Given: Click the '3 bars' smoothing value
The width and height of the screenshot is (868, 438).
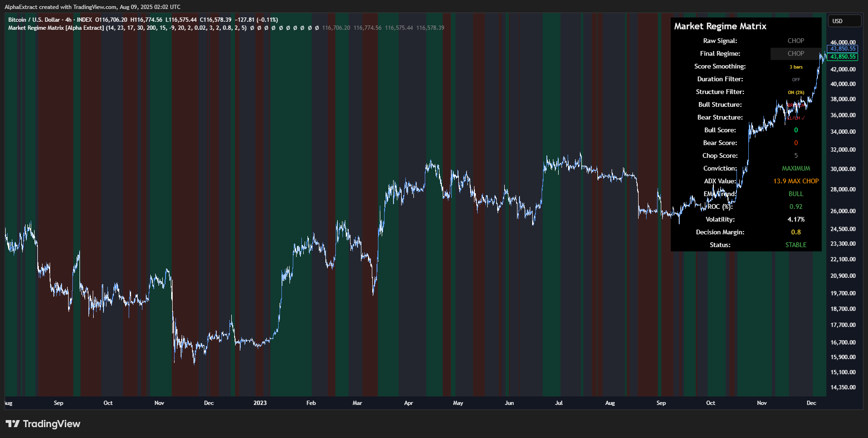Looking at the screenshot, I should point(796,67).
